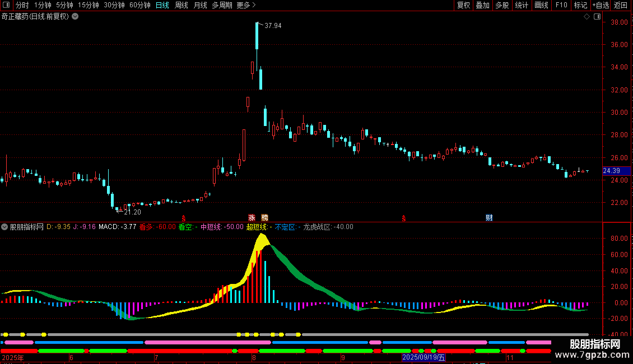633x364 pixels.
Task: Click the red S marker near July
Action: click(x=184, y=218)
